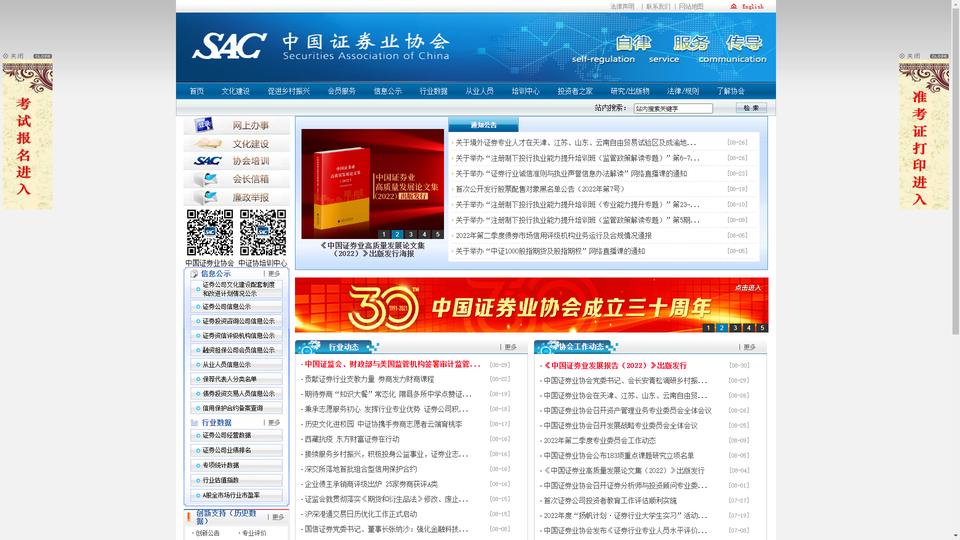The height and width of the screenshot is (540, 960).
Task: Open 首次公开发行股票配售对象黑名单公告
Action: (x=539, y=189)
